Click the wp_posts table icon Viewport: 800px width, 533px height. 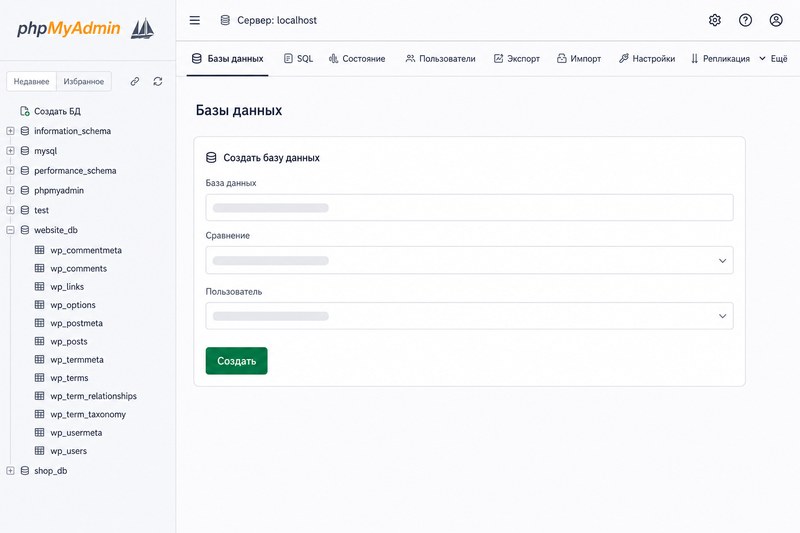pyautogui.click(x=39, y=341)
